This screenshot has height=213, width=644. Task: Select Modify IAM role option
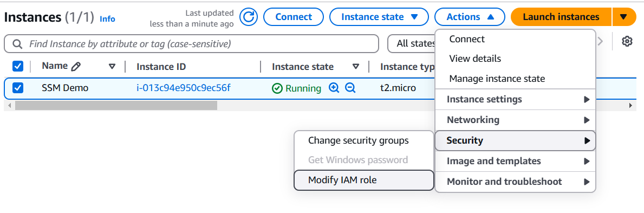[364, 180]
